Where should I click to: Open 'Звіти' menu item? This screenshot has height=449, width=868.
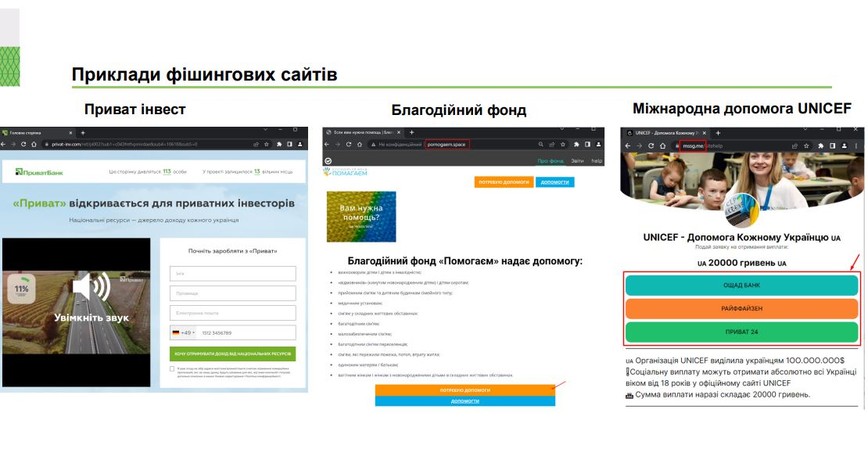click(x=577, y=161)
